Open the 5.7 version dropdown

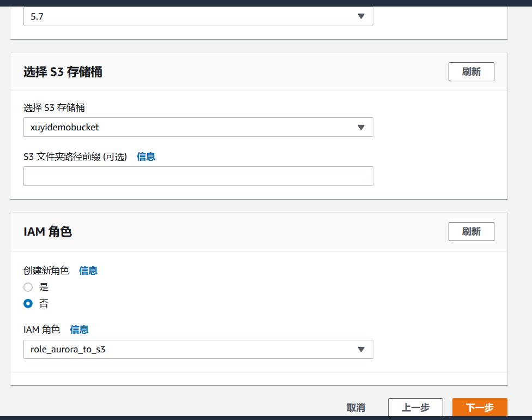(198, 16)
